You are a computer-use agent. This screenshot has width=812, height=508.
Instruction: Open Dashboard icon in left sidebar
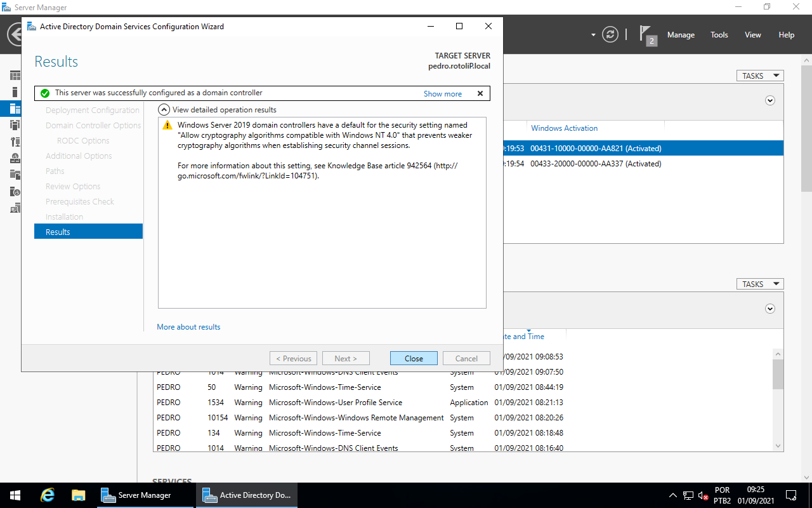click(x=15, y=76)
